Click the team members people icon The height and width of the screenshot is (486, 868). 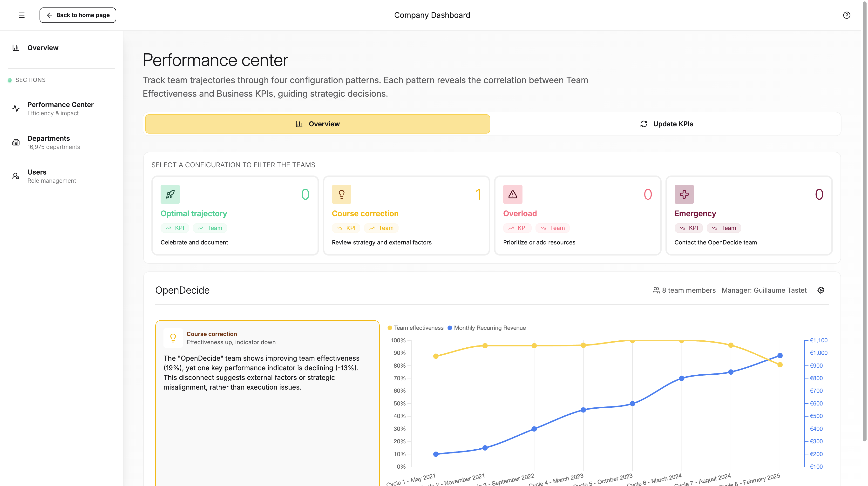point(656,290)
